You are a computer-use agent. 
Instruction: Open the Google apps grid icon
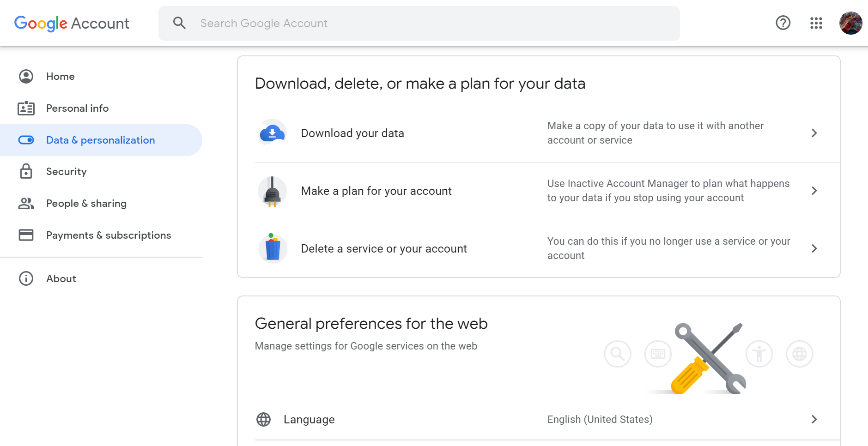[x=816, y=23]
